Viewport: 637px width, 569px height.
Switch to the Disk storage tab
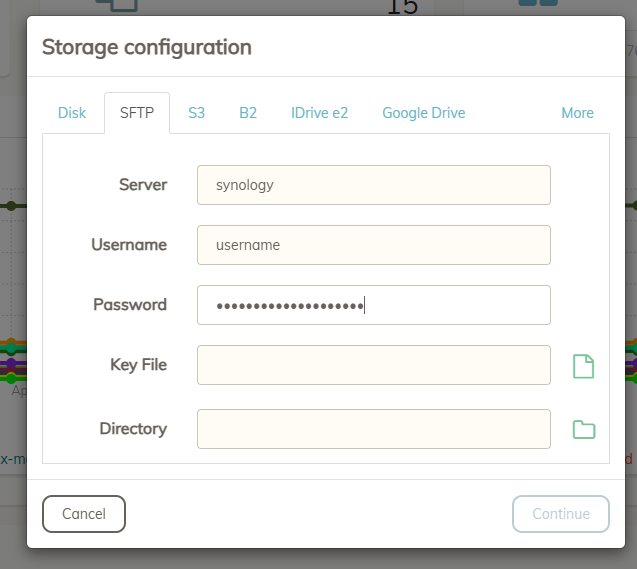72,113
